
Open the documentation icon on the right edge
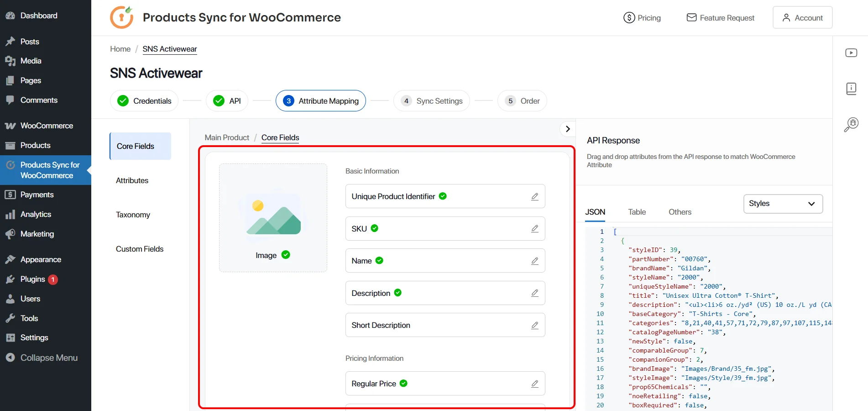(852, 88)
